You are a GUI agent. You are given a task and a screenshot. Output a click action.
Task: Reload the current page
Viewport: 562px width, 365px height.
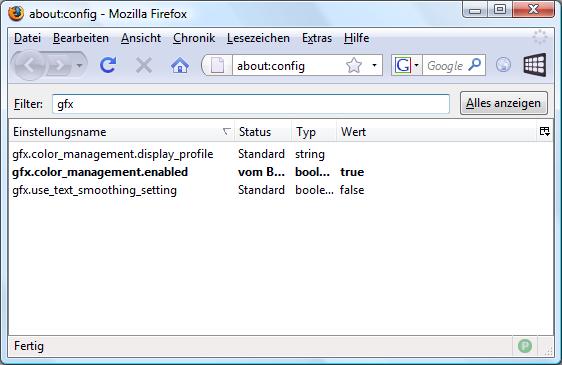[108, 65]
